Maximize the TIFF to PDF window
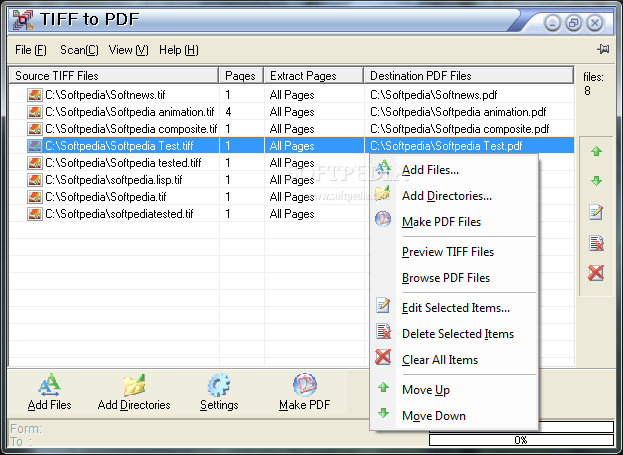This screenshot has width=623, height=455. tap(573, 23)
